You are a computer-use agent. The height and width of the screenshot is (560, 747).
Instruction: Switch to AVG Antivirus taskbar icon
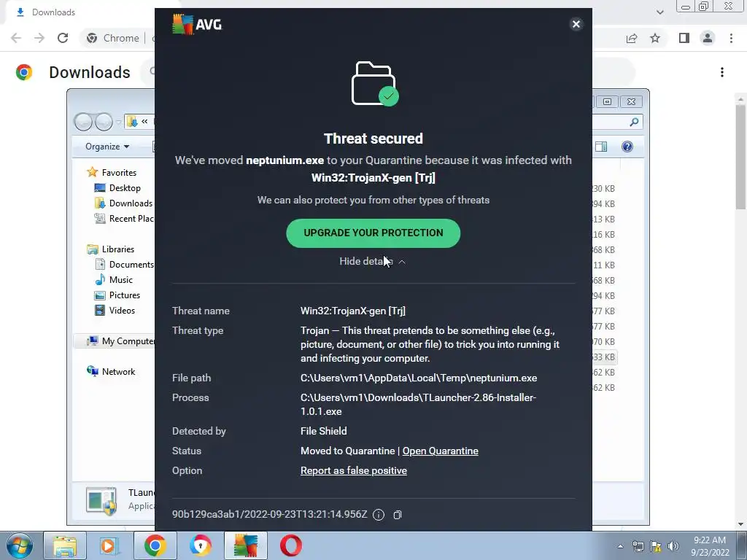coord(245,545)
